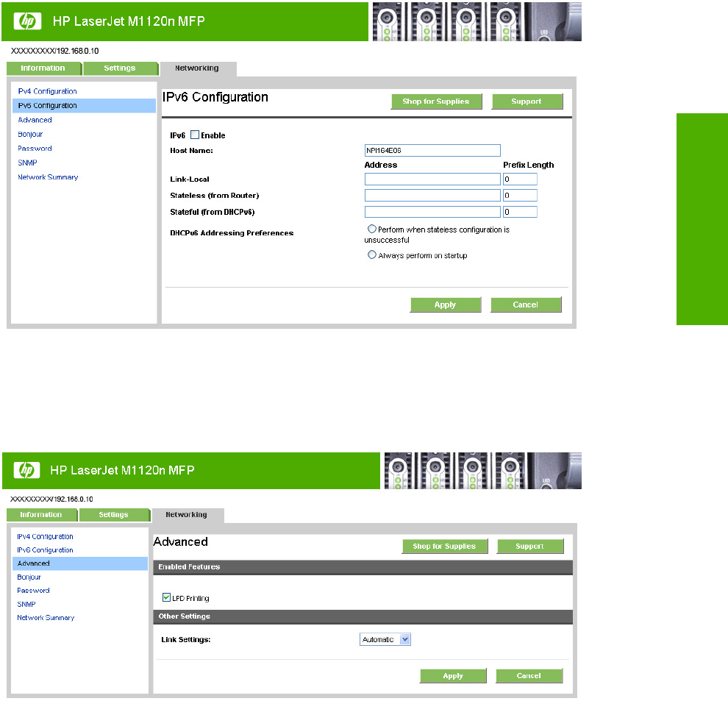Click Shop for Supplies on IPv6 Configuration page
Image resolution: width=728 pixels, height=701 pixels.
click(x=436, y=102)
